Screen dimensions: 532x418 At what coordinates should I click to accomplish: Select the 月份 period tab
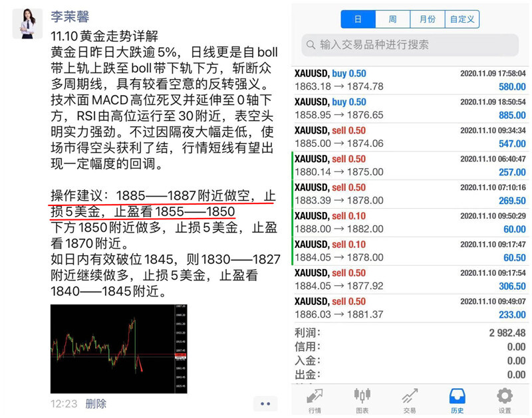(x=428, y=19)
